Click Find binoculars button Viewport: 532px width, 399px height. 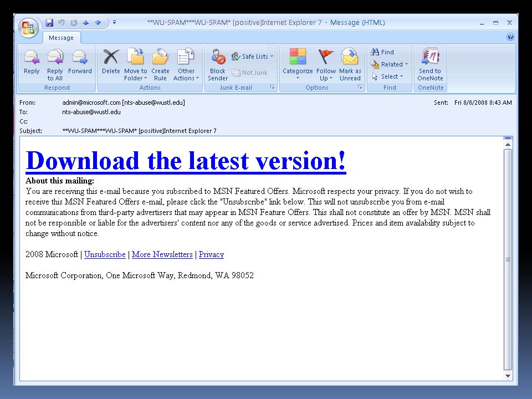[382, 52]
